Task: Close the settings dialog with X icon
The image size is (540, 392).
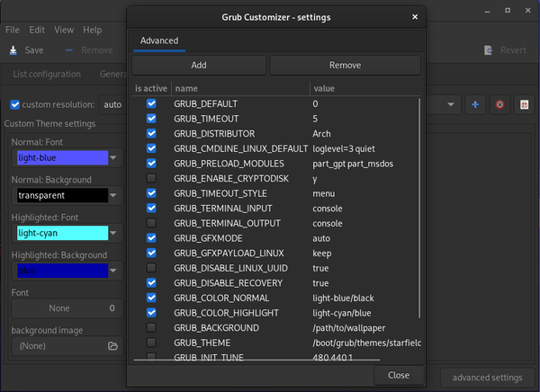Action: [x=414, y=16]
